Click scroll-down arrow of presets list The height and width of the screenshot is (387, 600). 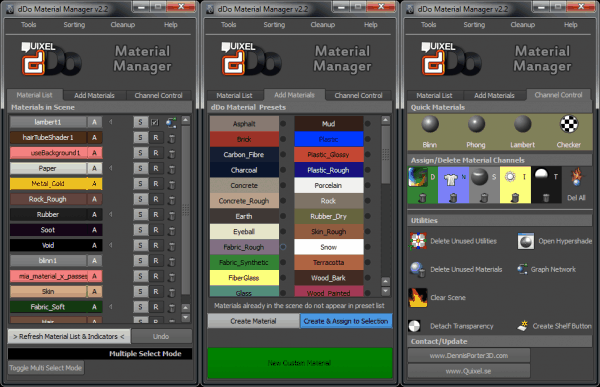385,291
